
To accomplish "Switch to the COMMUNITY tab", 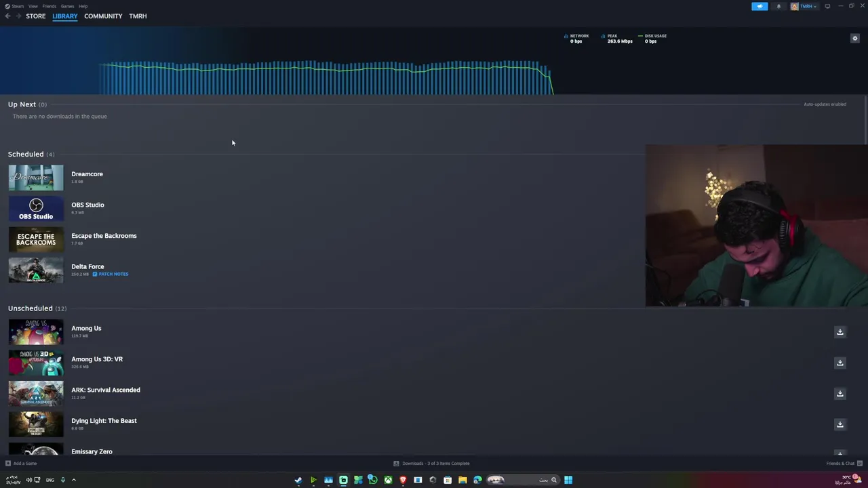I will coord(103,16).
